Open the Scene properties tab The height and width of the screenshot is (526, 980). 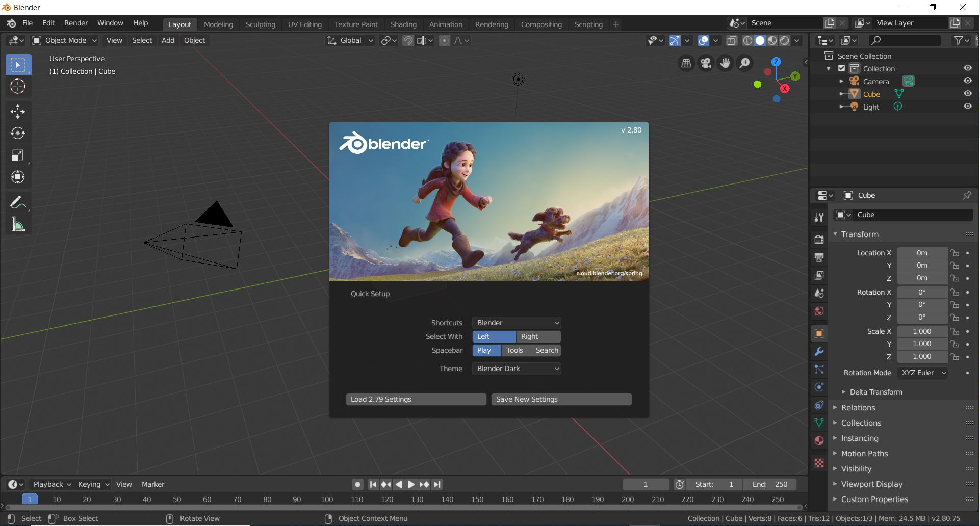coord(819,293)
